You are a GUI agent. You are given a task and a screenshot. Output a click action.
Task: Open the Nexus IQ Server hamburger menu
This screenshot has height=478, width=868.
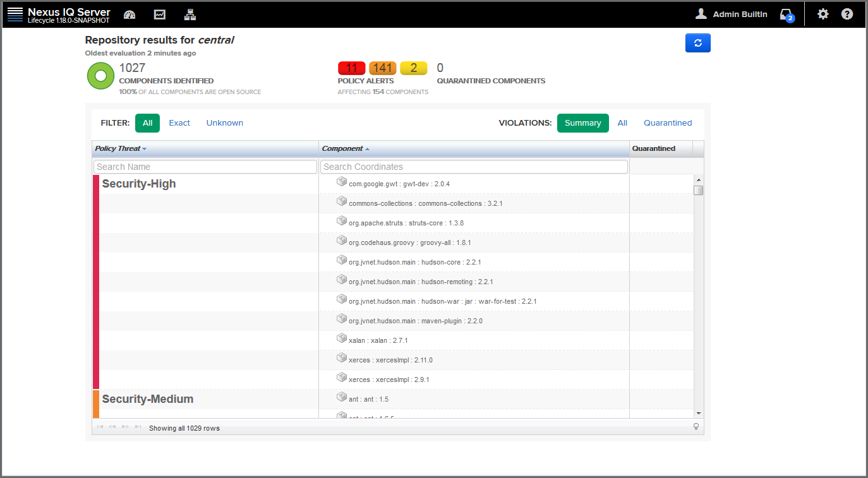[x=15, y=15]
